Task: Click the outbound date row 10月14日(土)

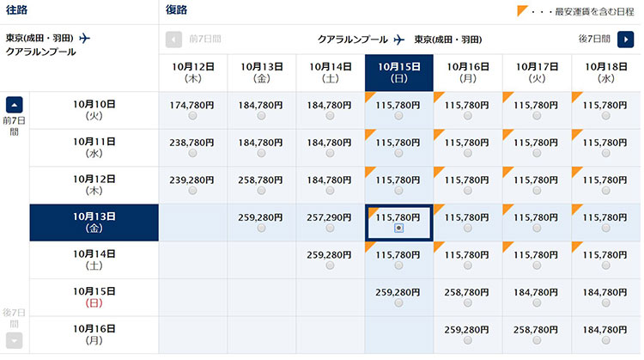Action: tap(94, 259)
